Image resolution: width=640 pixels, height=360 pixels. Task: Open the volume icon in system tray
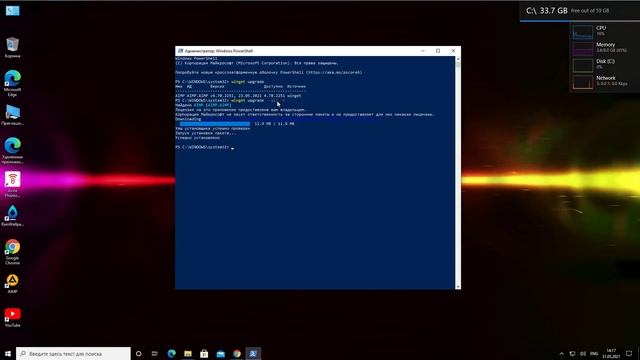coord(583,353)
